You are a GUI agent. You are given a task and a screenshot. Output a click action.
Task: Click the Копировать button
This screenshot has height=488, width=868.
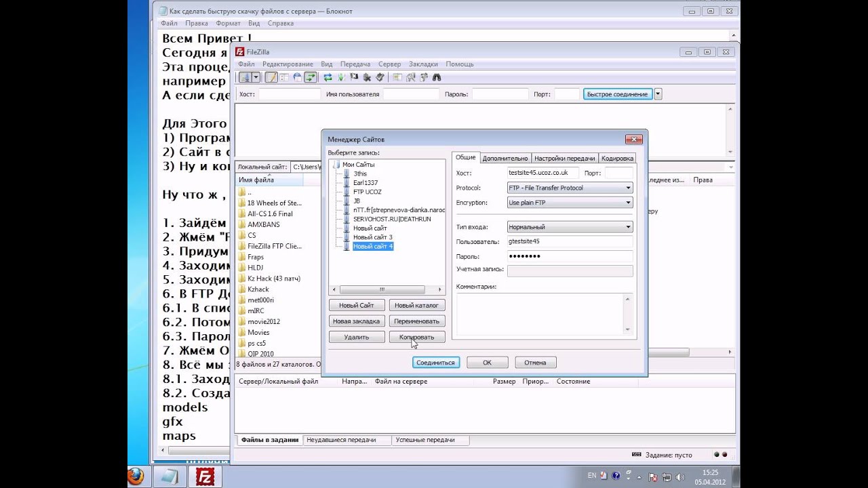pyautogui.click(x=417, y=337)
